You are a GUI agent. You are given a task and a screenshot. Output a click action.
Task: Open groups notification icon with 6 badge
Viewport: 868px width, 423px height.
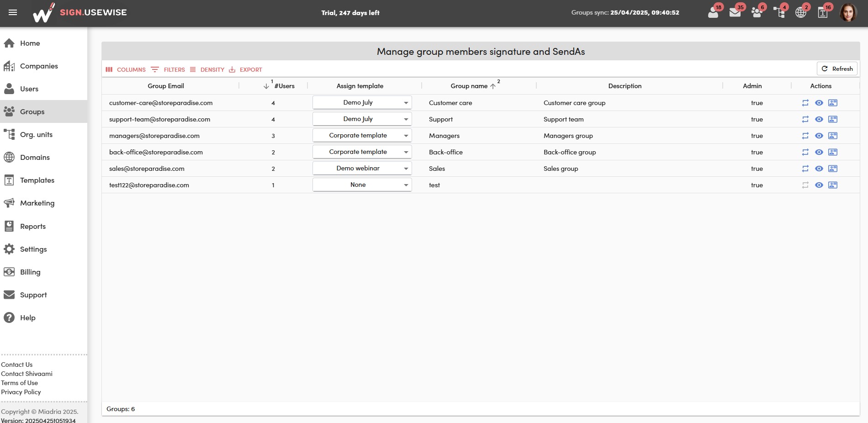[757, 12]
